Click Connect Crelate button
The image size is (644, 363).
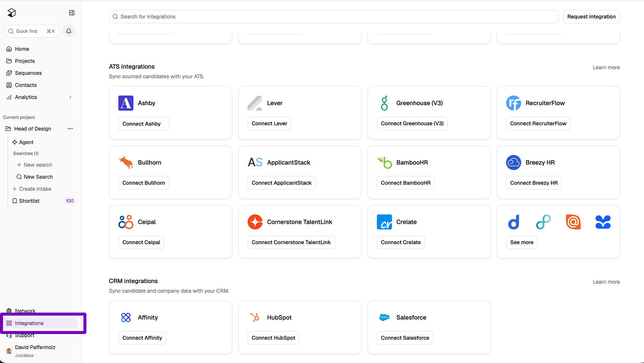(401, 242)
